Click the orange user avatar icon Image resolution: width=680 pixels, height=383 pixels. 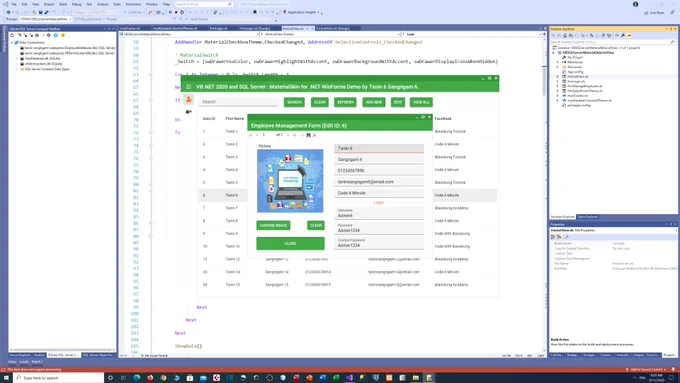189,100
